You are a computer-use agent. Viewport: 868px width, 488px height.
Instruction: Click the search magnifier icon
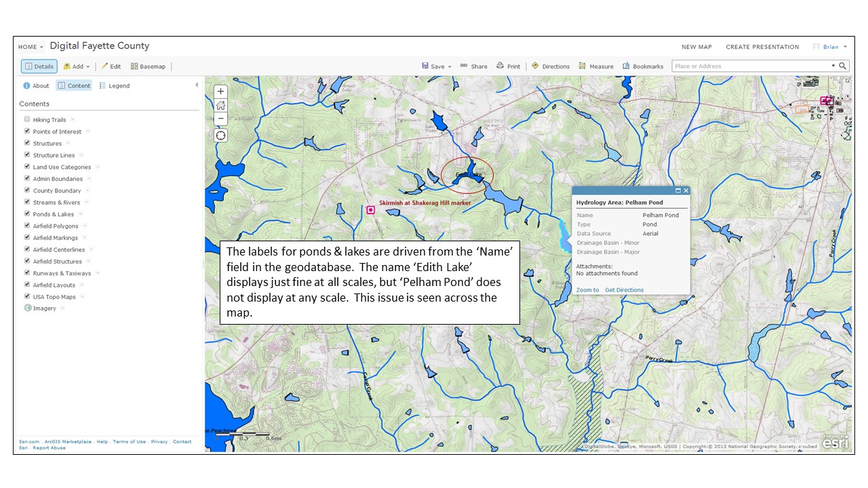(842, 66)
